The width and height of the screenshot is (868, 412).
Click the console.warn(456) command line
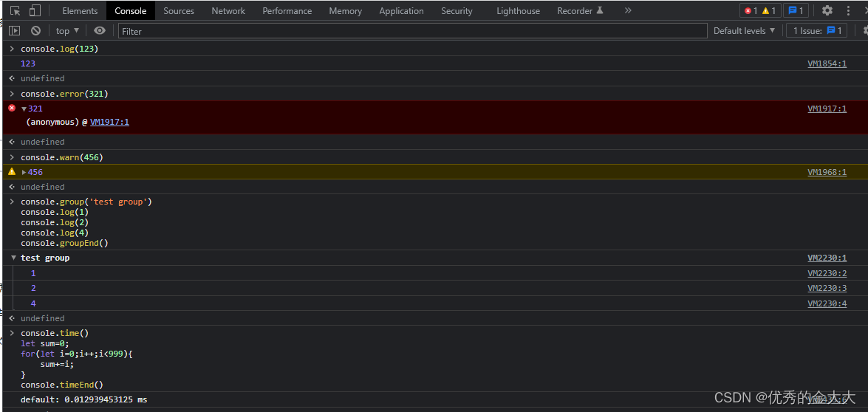tap(62, 157)
